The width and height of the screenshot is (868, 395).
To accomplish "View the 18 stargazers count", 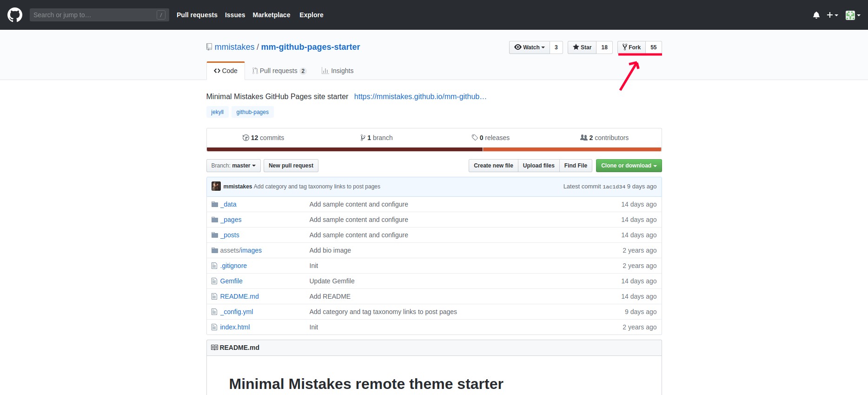I will click(x=604, y=47).
